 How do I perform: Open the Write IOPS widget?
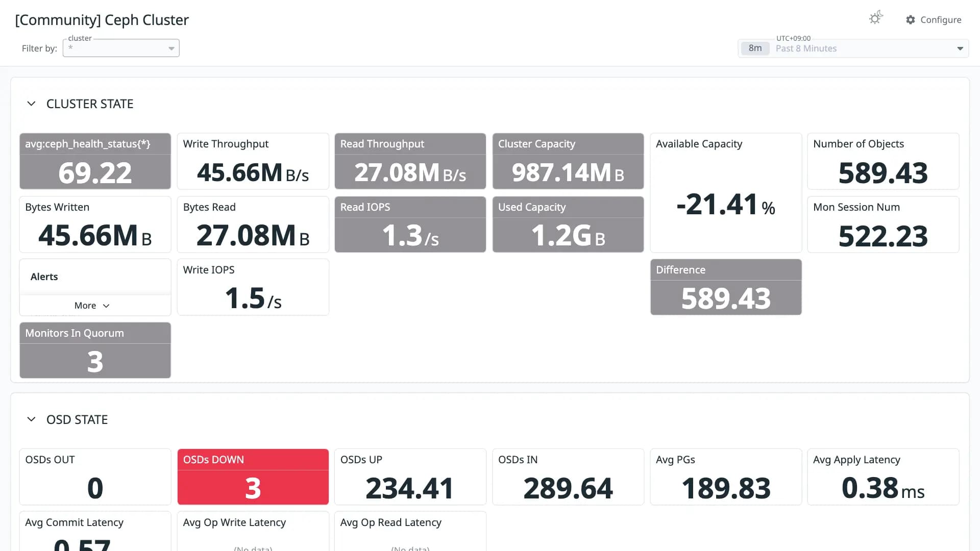(253, 287)
